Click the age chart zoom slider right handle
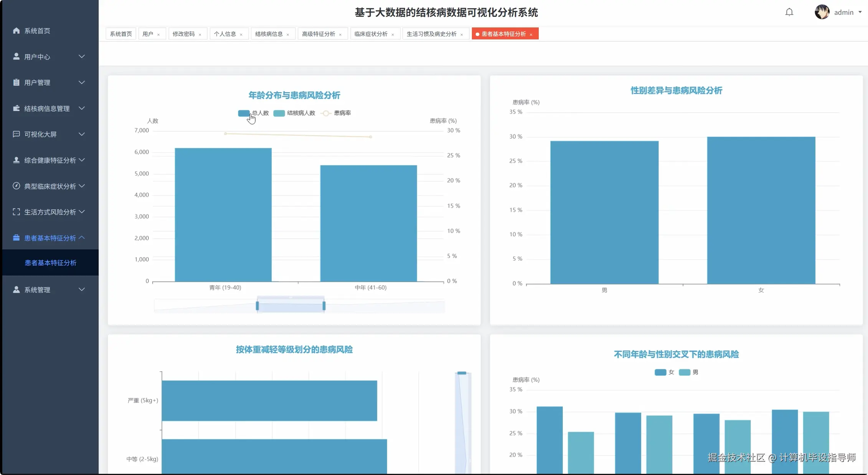 point(324,306)
